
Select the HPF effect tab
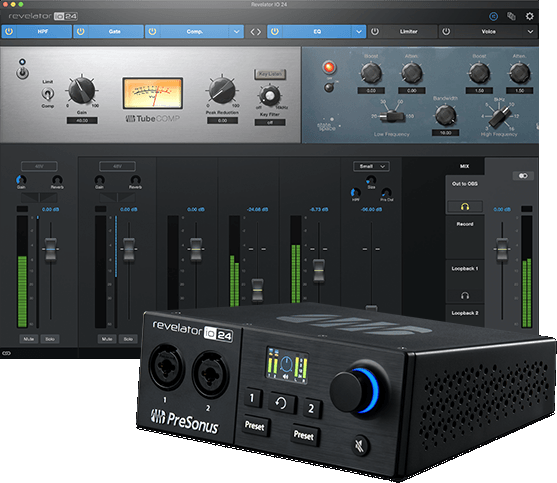(x=43, y=32)
